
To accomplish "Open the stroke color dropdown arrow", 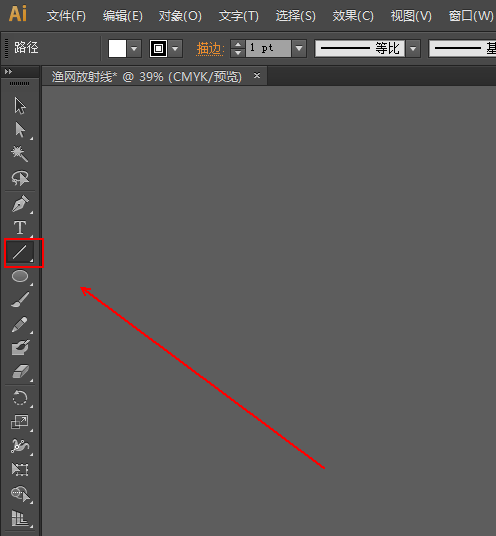I will pos(175,49).
